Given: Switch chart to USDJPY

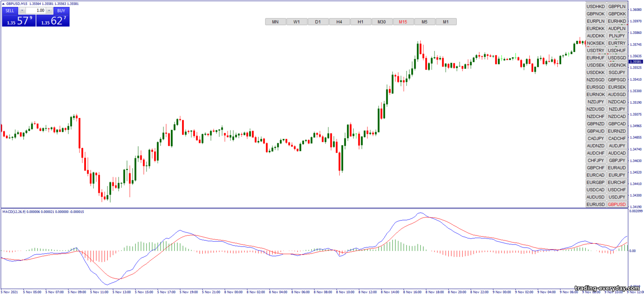Looking at the screenshot, I should click(x=617, y=197).
